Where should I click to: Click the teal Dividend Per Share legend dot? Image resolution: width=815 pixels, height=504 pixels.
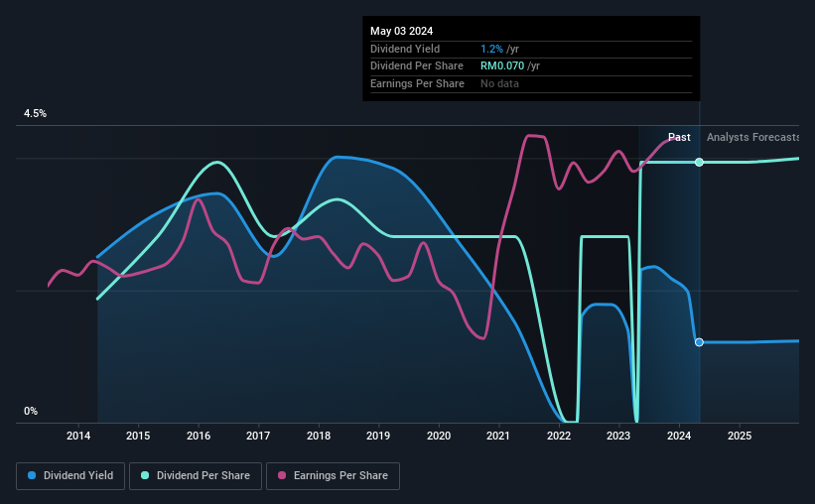tap(145, 475)
